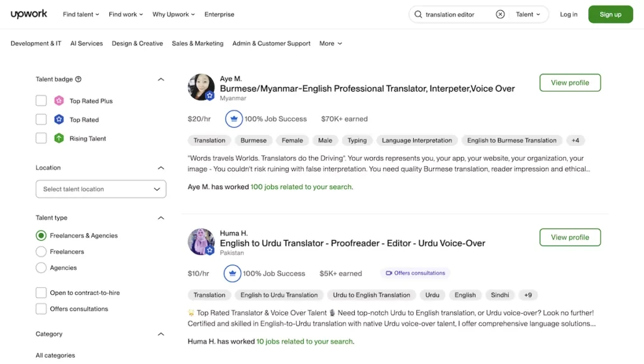This screenshot has width=644, height=364.
Task: Click Huma H.'s profile avatar
Action: pos(201,242)
